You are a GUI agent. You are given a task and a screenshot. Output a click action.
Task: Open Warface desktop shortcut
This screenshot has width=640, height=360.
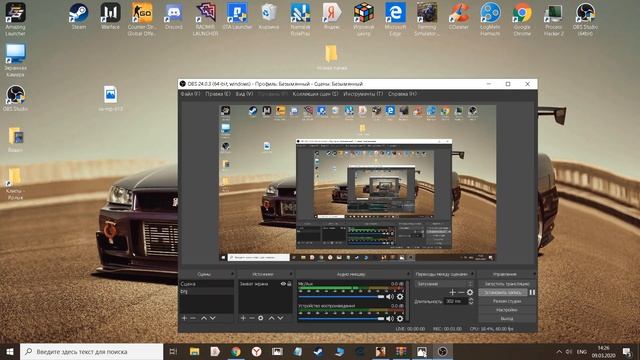(x=110, y=17)
